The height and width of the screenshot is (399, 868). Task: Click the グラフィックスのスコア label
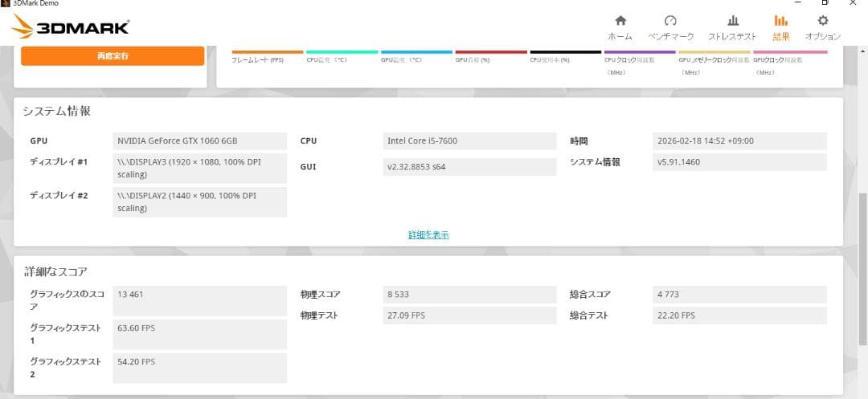click(x=67, y=300)
